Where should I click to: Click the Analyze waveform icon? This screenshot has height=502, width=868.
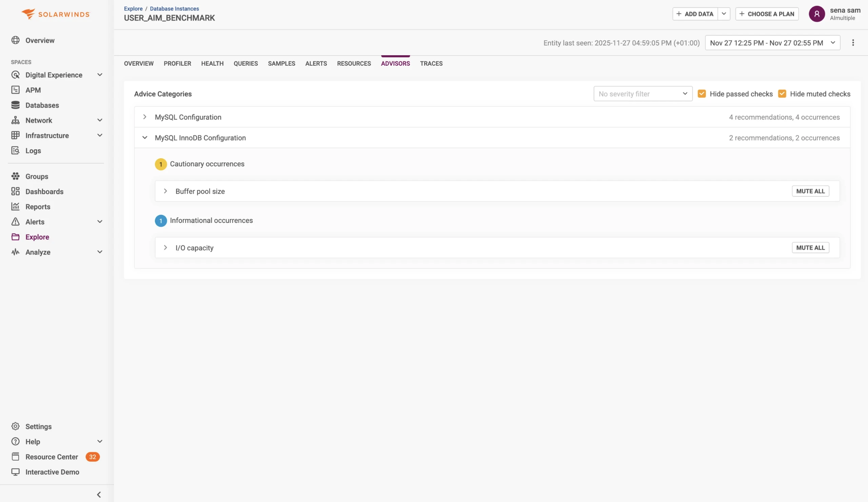[x=15, y=252]
